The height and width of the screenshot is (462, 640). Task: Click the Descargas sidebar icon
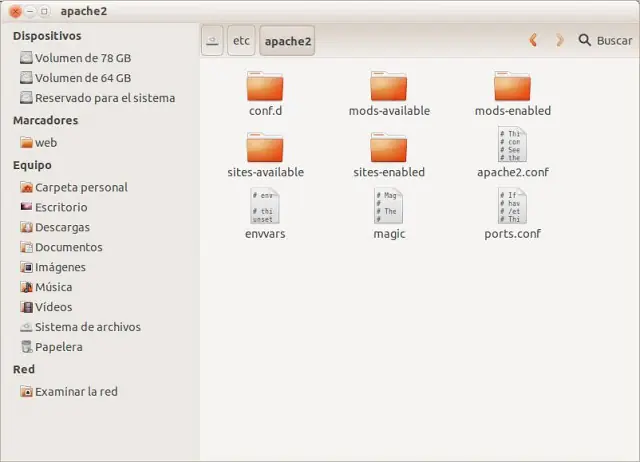(x=26, y=227)
